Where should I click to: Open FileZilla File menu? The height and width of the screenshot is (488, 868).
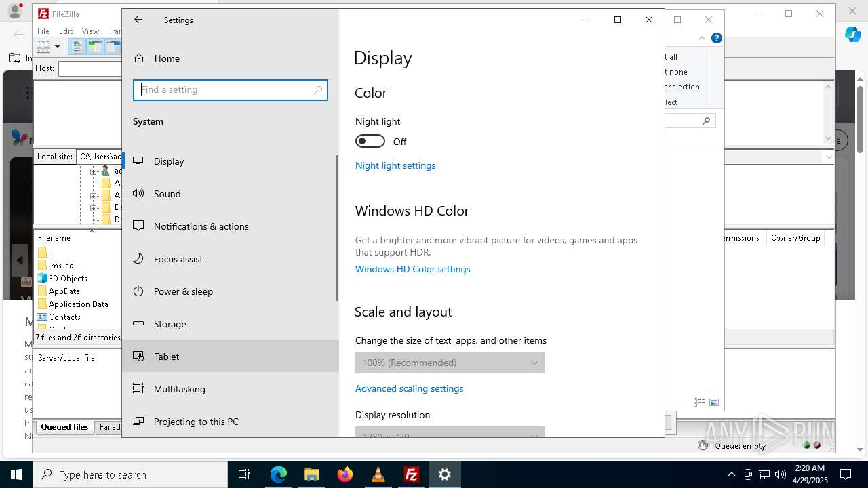point(43,31)
